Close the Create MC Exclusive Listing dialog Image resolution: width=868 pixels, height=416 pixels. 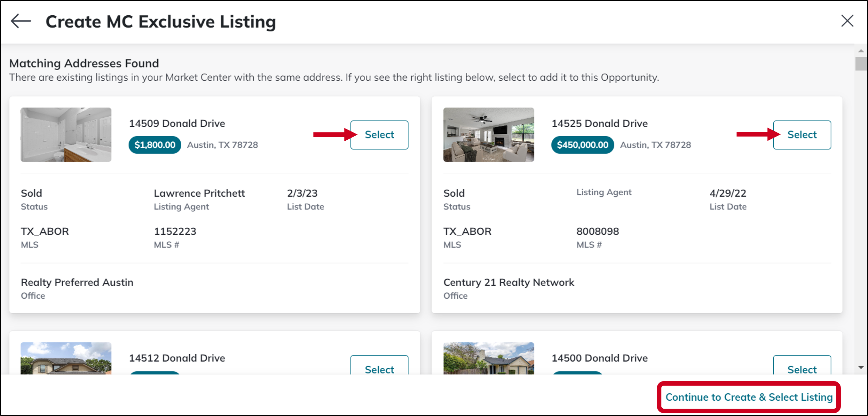(847, 21)
